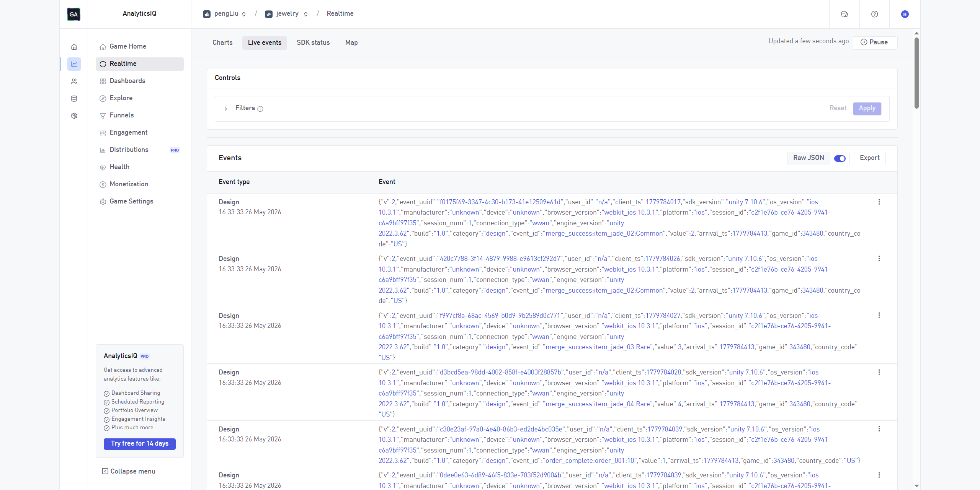This screenshot has height=490, width=980.
Task: Open row menu for event d3bcd5ea
Action: point(879,372)
